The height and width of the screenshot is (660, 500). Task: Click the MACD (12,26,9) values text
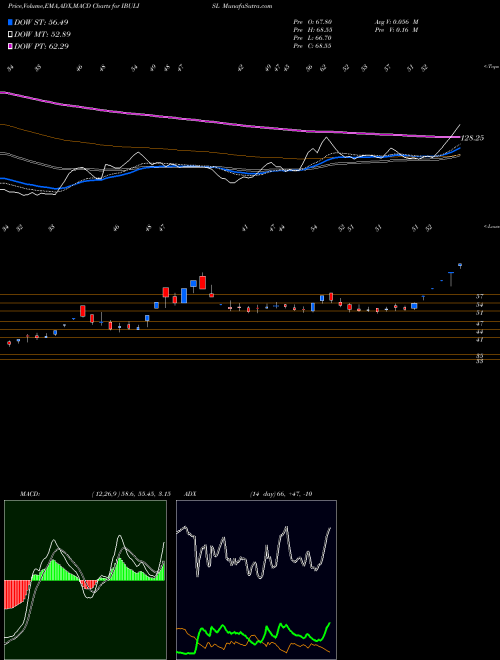click(130, 494)
